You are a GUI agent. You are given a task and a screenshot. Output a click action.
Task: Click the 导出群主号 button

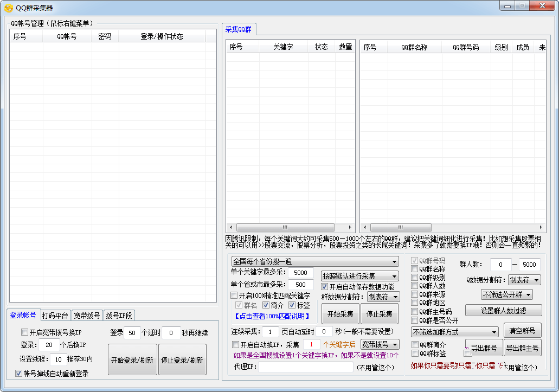point(523,348)
